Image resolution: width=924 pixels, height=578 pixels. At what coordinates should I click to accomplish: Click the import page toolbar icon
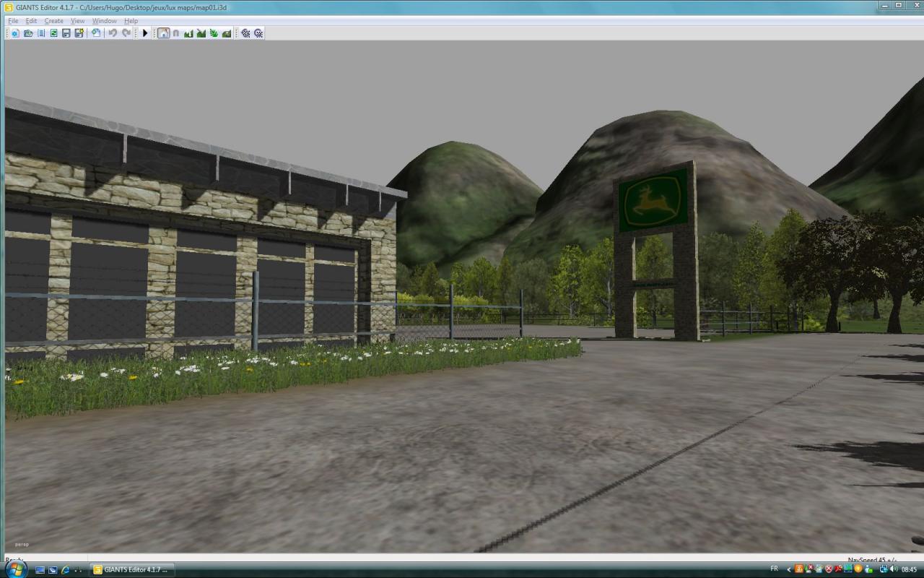pyautogui.click(x=96, y=33)
